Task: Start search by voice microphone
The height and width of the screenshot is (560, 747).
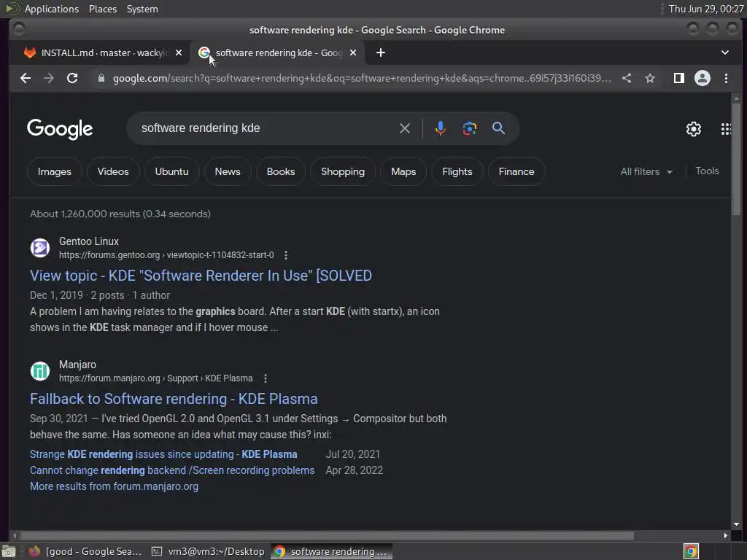Action: point(440,128)
